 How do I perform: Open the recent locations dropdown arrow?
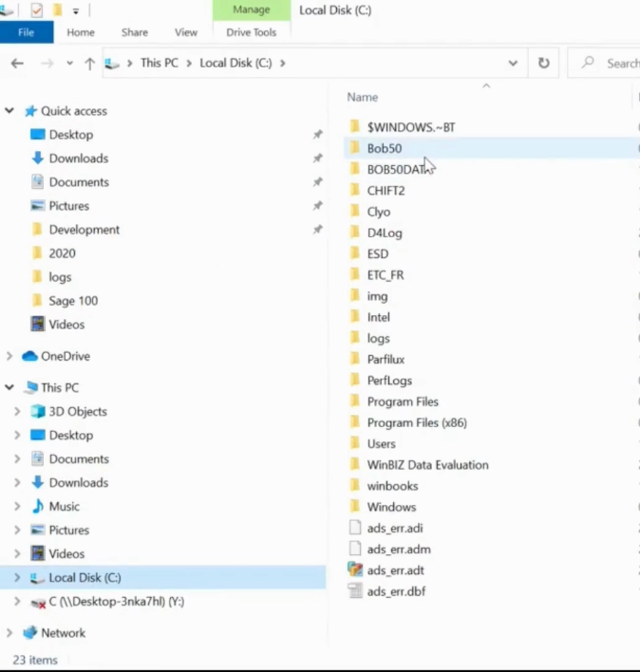coord(69,64)
